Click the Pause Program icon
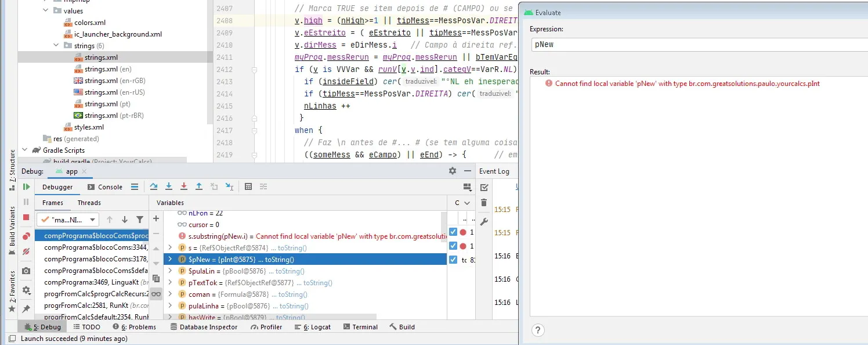The width and height of the screenshot is (868, 345). click(x=26, y=202)
